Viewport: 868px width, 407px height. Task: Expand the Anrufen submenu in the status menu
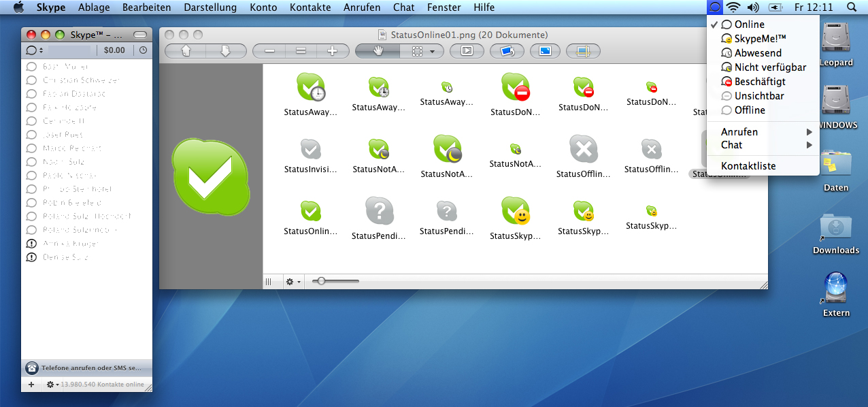(x=763, y=132)
